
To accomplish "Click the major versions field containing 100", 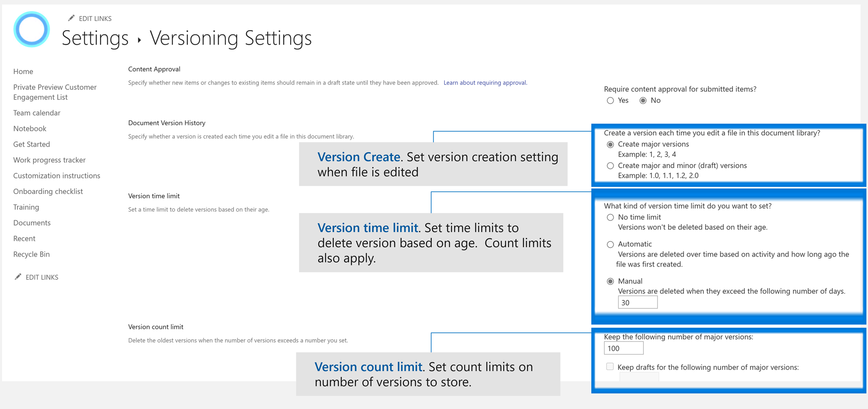I will pyautogui.click(x=624, y=348).
